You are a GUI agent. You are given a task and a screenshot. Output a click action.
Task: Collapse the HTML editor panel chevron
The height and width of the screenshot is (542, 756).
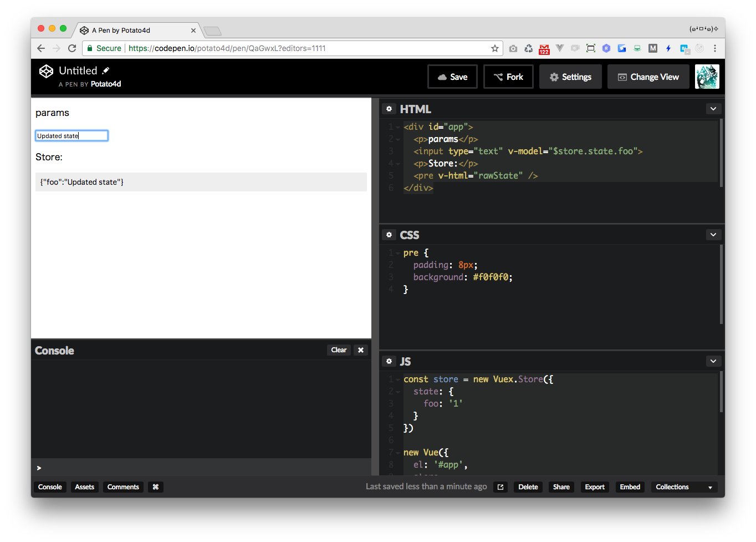pyautogui.click(x=713, y=109)
